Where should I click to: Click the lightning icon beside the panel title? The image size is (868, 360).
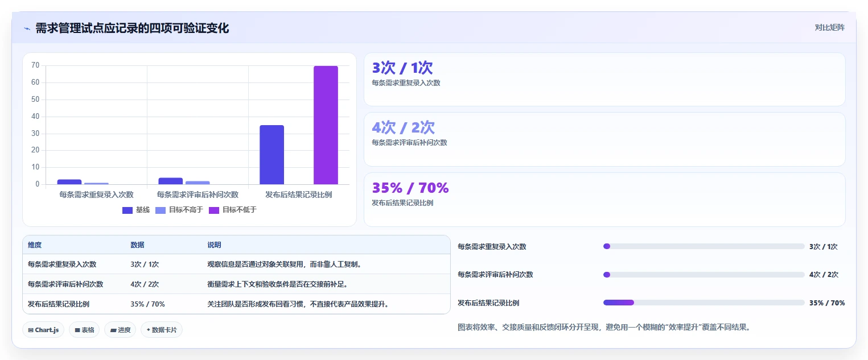point(27,28)
